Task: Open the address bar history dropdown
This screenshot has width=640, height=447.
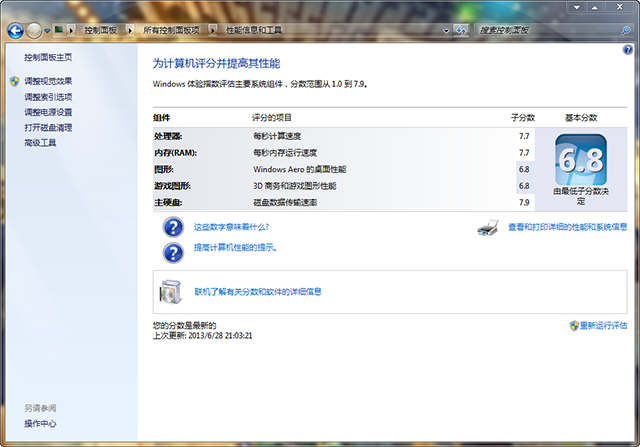Action: click(x=446, y=30)
